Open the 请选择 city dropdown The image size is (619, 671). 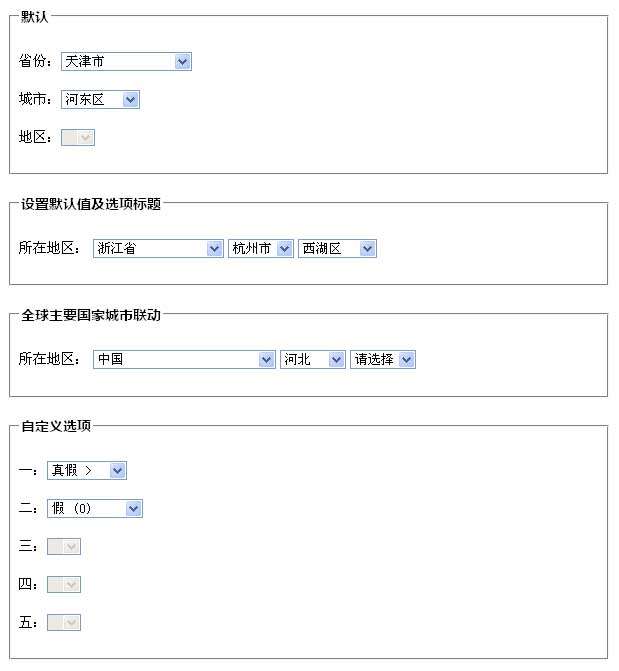pos(383,359)
